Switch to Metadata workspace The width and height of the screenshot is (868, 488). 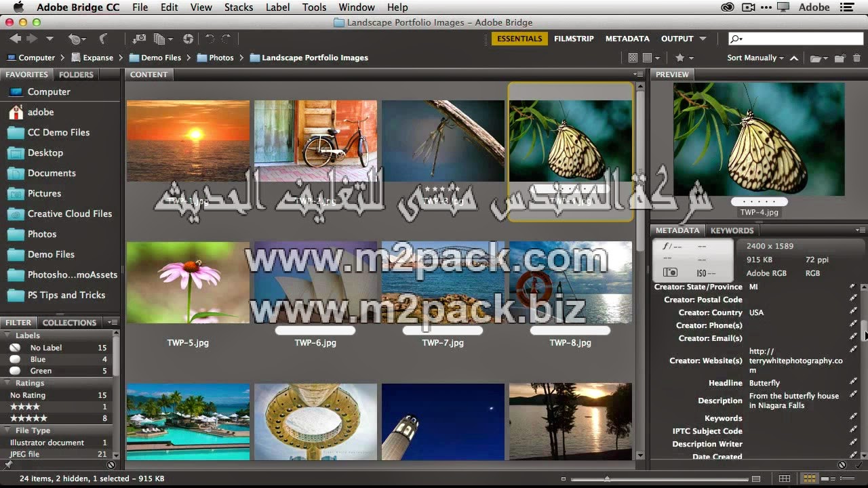click(x=627, y=39)
